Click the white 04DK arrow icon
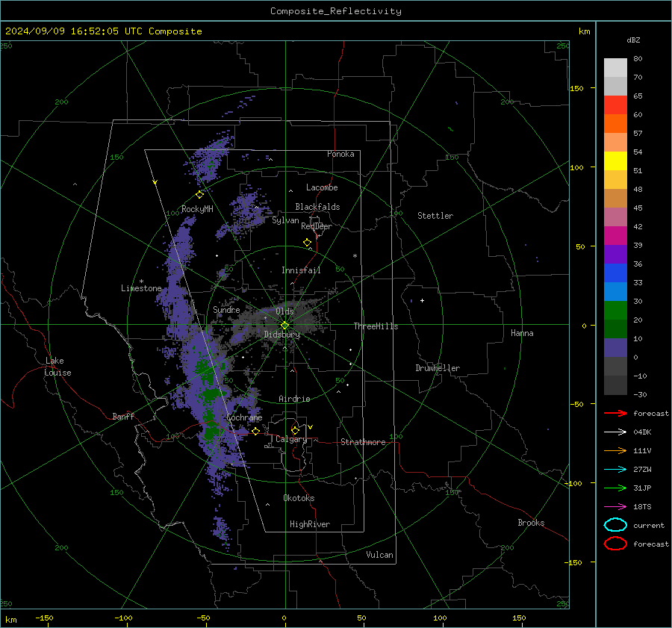Screen dimensions: 672x628 point(615,432)
